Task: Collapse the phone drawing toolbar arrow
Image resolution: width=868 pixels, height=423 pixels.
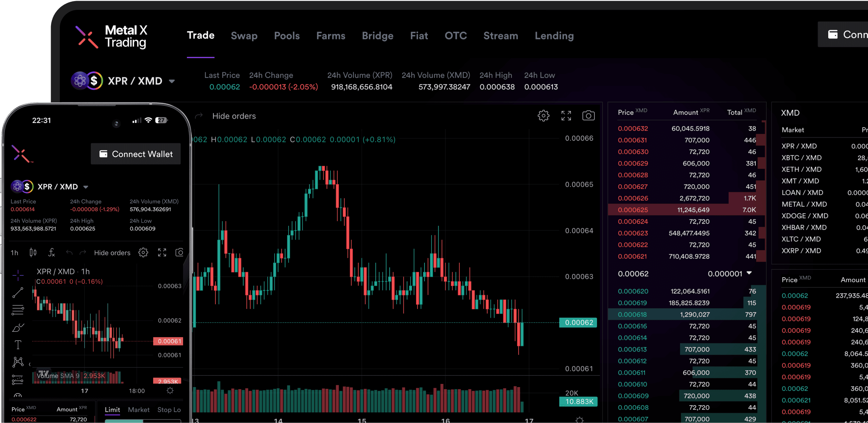Action: (x=30, y=364)
